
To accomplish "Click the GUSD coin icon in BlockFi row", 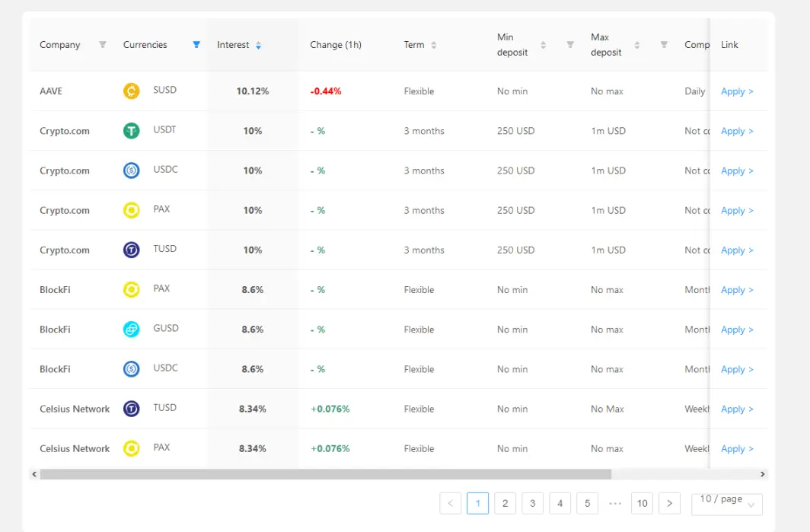I will tap(131, 330).
